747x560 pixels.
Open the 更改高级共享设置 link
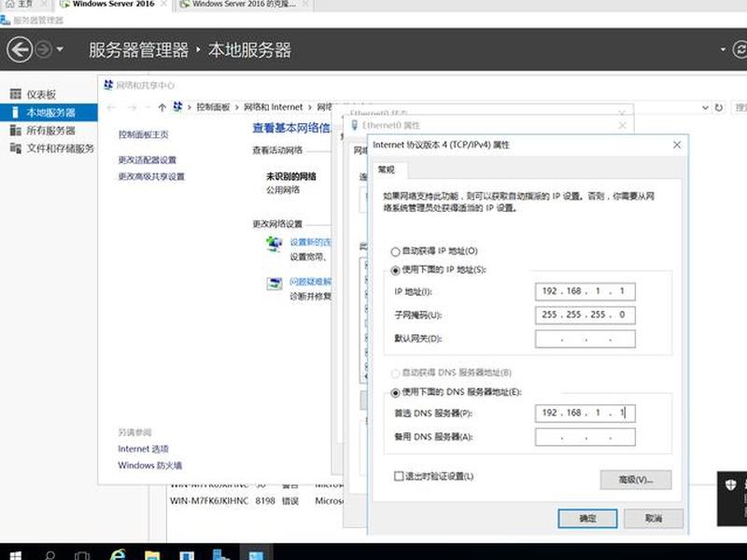click(x=151, y=176)
